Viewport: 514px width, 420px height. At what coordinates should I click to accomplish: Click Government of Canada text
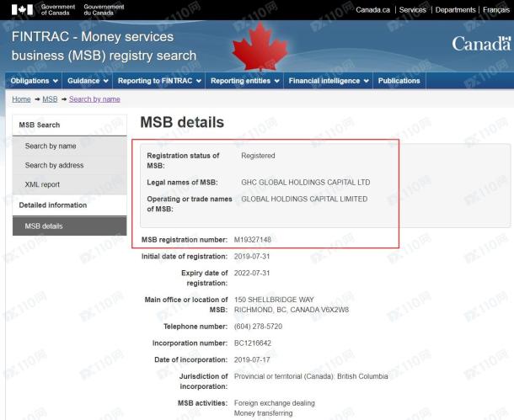(57, 10)
